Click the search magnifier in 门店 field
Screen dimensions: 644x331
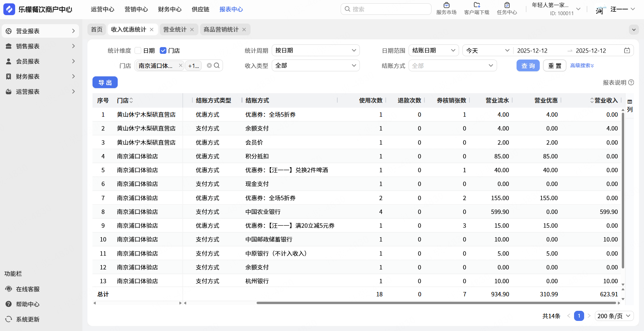217,66
